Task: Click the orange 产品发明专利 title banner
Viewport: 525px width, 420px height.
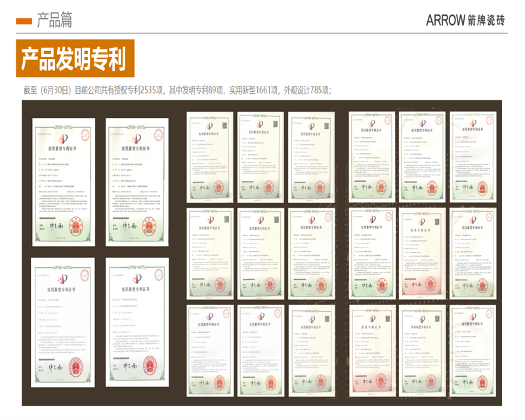Action: point(75,59)
